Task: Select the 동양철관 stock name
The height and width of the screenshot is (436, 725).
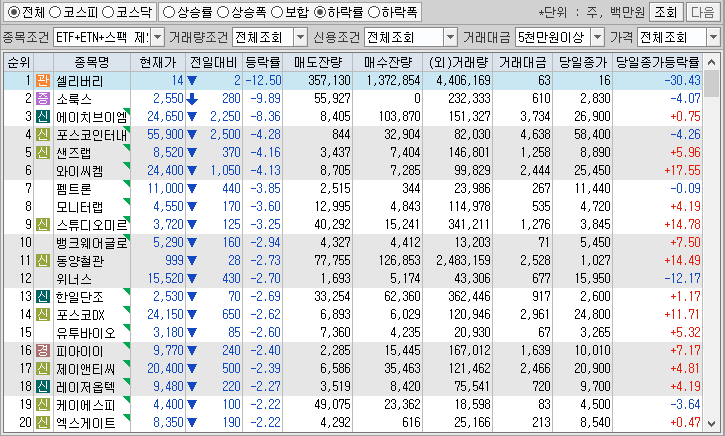Action: [x=80, y=261]
